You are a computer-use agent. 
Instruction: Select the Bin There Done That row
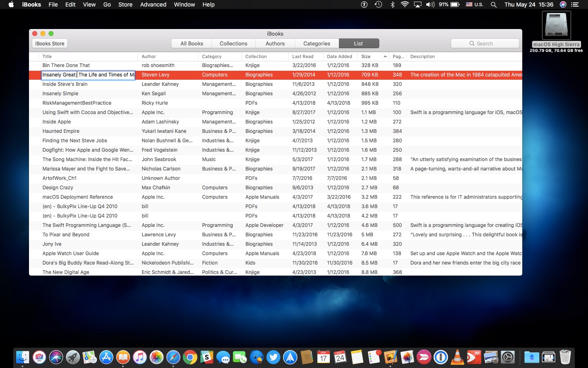pos(276,65)
